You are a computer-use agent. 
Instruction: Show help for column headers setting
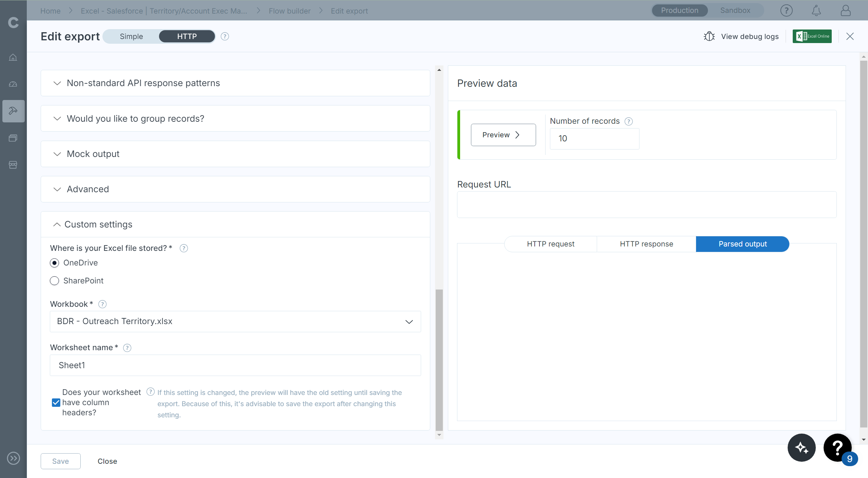pos(150,392)
